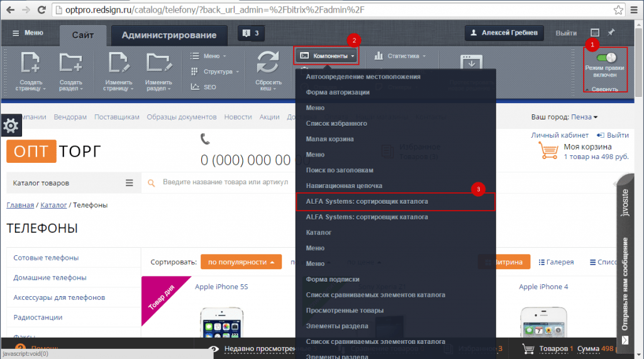Viewport: 644px width, 359px height.
Task: Click the hamburger icon in Каталог товаров
Action: (130, 183)
